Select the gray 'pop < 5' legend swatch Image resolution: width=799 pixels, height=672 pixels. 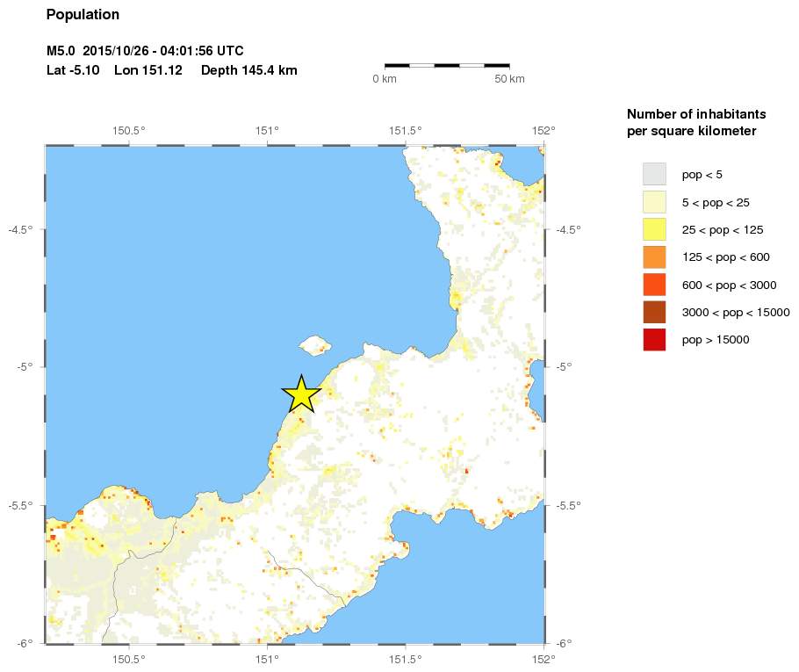click(x=654, y=174)
